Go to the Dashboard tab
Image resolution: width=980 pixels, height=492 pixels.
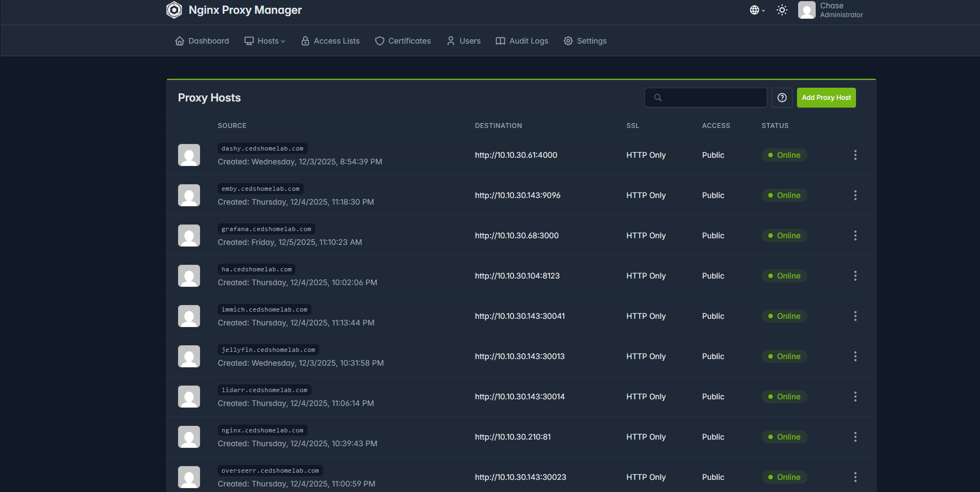tap(202, 41)
